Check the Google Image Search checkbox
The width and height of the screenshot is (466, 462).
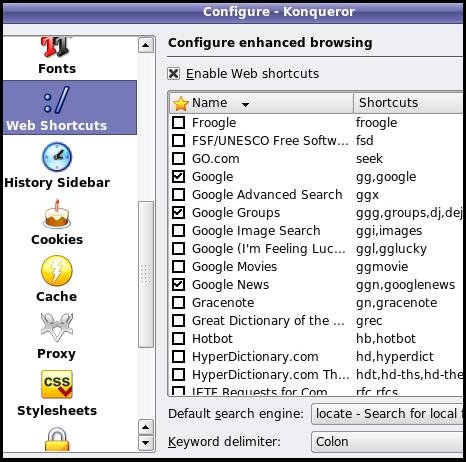point(178,230)
